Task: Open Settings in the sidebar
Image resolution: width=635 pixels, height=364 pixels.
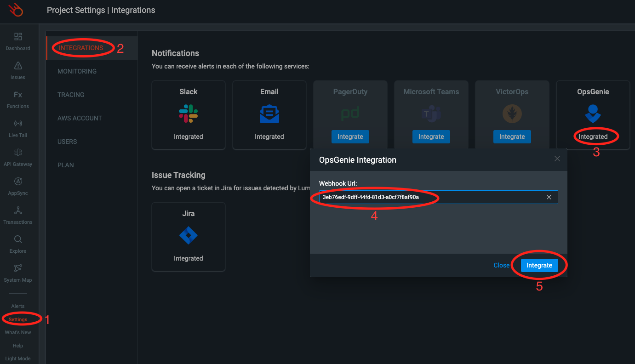Action: point(18,319)
